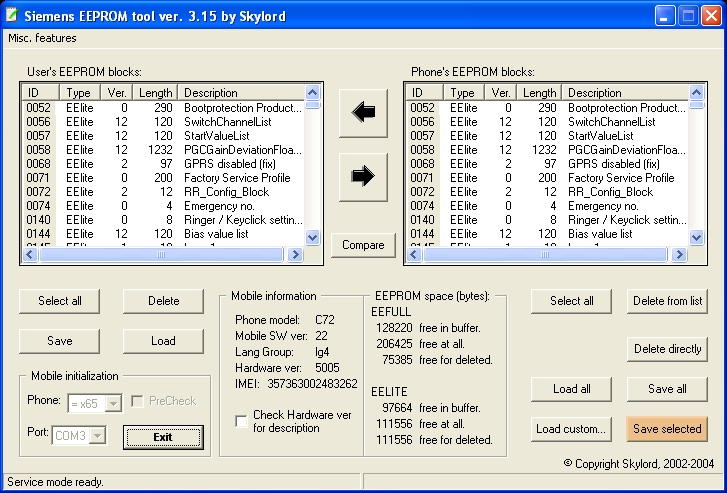
Task: Select phone's block 0072 RR_Config_Block
Action: [547, 192]
